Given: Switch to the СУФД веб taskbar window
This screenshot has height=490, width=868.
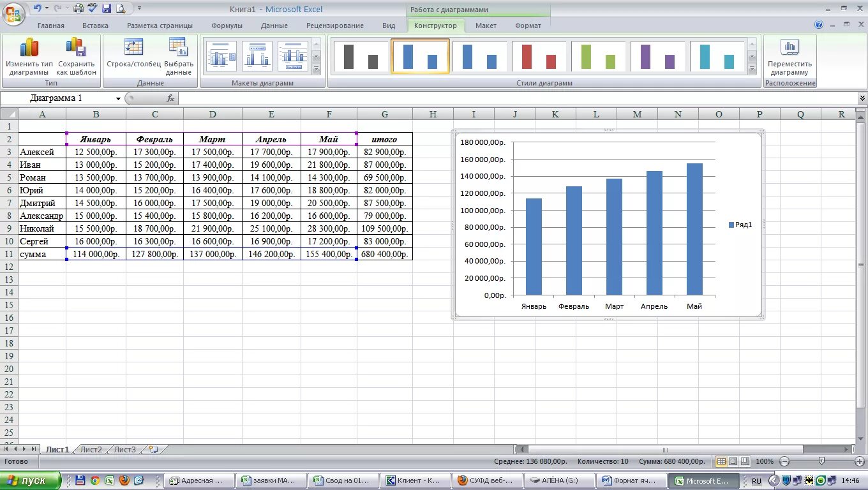Looking at the screenshot, I should pos(487,480).
